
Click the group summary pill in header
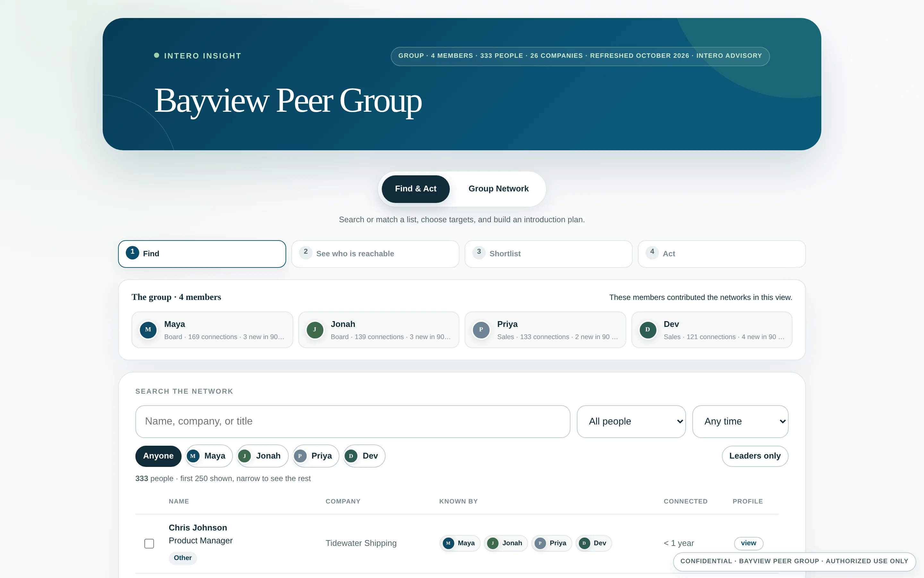point(580,56)
